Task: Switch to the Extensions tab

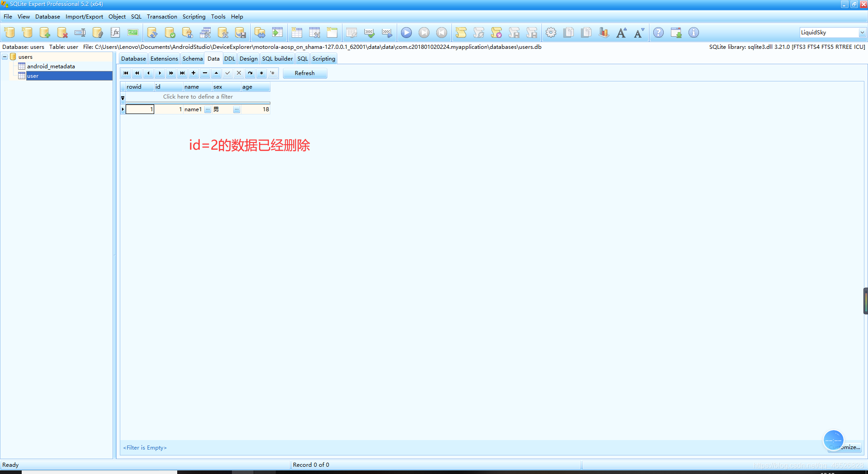Action: click(164, 59)
